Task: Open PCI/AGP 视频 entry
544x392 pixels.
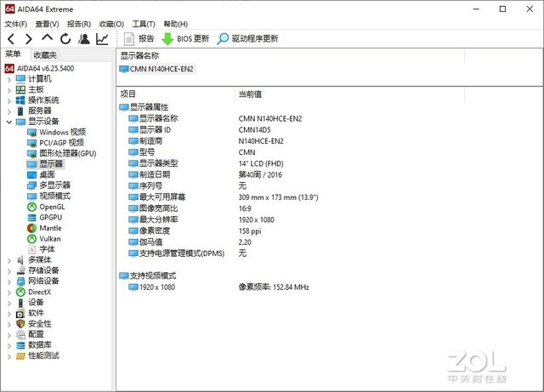Action: 55,143
